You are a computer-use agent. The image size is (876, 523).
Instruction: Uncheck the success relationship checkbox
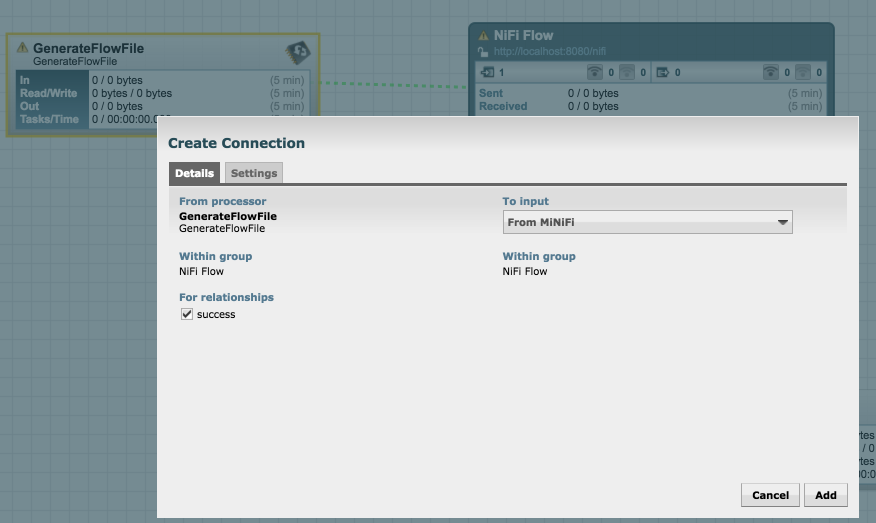click(x=187, y=314)
